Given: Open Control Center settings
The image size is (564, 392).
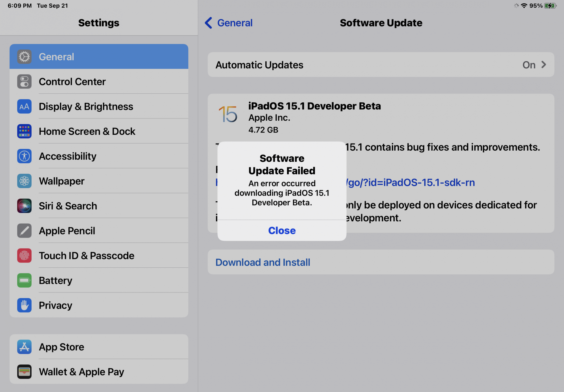Looking at the screenshot, I should coord(99,82).
